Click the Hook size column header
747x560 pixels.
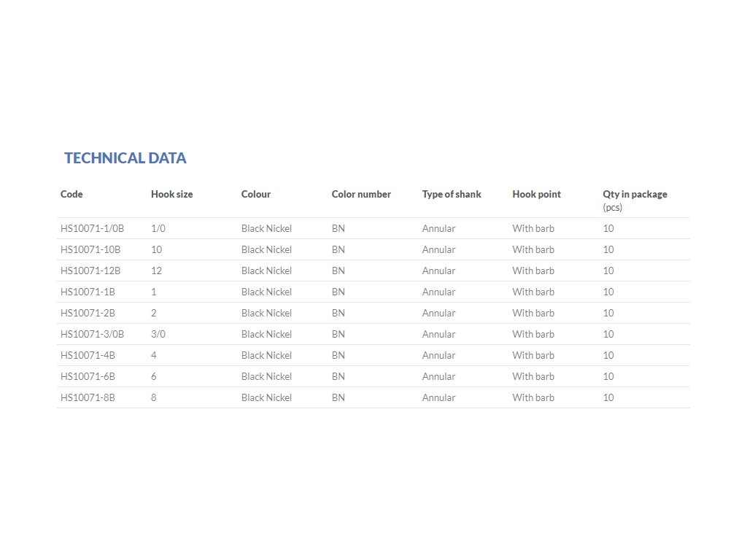tap(171, 194)
